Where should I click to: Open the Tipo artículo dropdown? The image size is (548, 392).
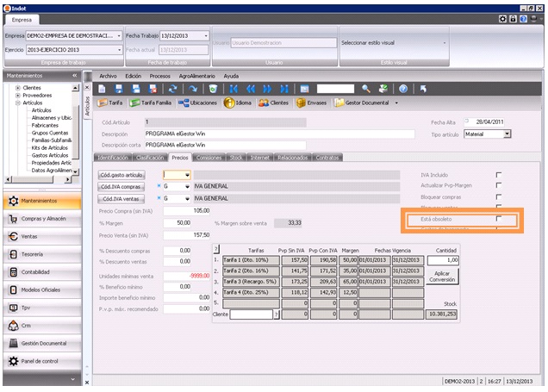coord(508,134)
